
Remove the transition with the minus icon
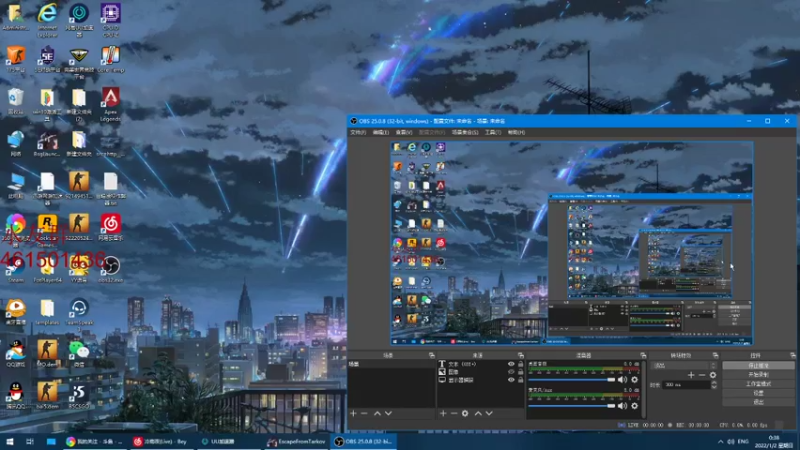click(702, 375)
